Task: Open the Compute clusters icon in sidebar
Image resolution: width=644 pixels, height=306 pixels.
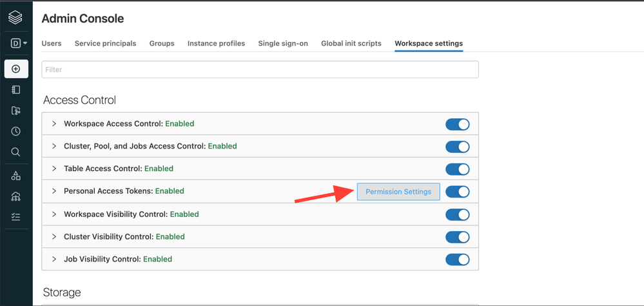Action: [16, 197]
